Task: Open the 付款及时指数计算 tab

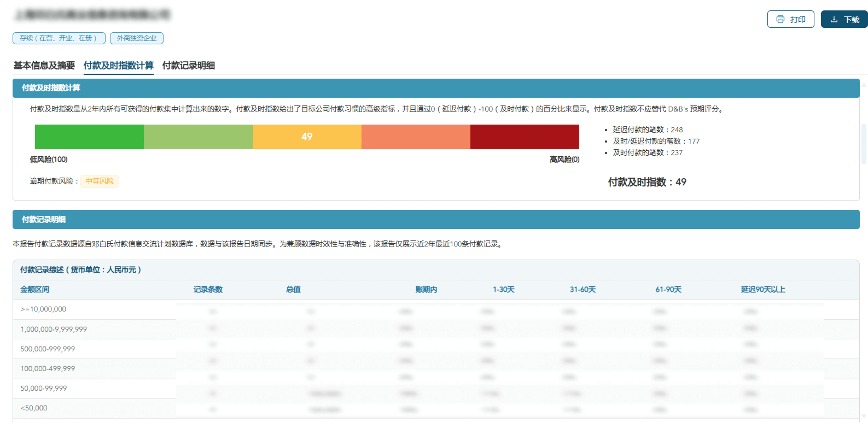Action: pyautogui.click(x=118, y=65)
